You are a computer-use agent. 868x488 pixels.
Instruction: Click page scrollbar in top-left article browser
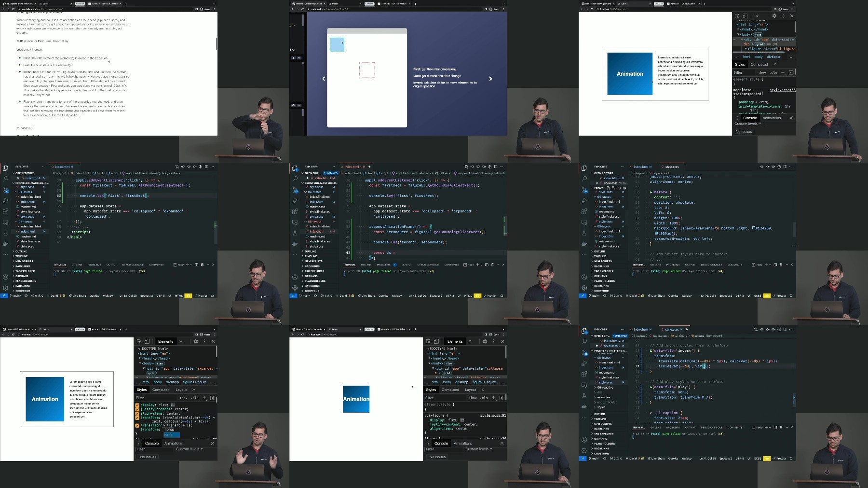[216, 44]
